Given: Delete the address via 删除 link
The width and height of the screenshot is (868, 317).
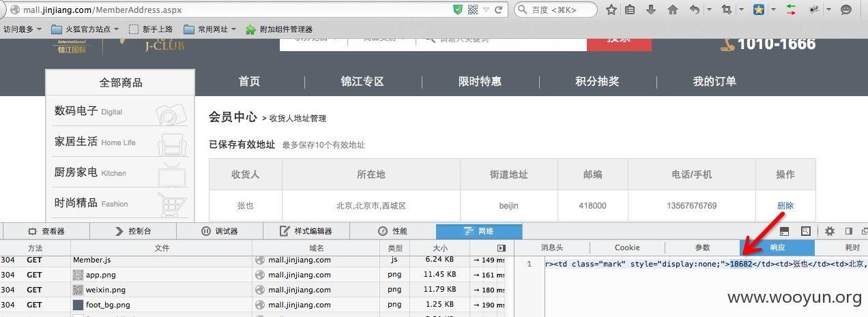Looking at the screenshot, I should pos(785,205).
